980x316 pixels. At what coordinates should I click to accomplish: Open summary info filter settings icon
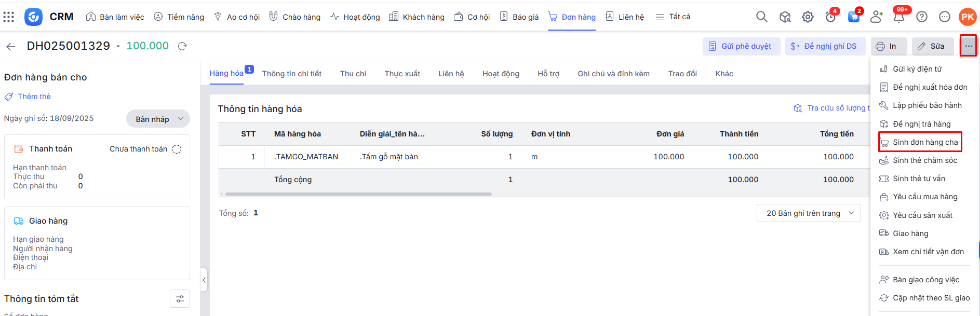180,299
